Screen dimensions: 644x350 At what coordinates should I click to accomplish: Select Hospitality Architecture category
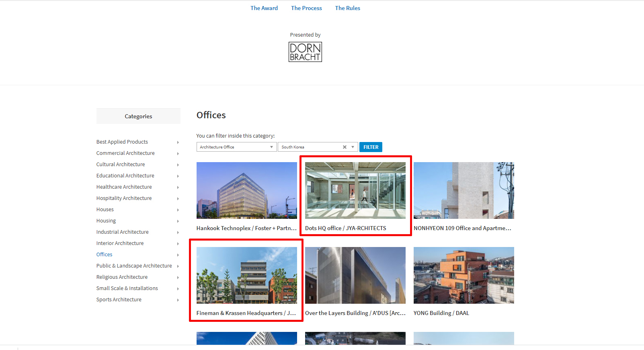(x=124, y=198)
